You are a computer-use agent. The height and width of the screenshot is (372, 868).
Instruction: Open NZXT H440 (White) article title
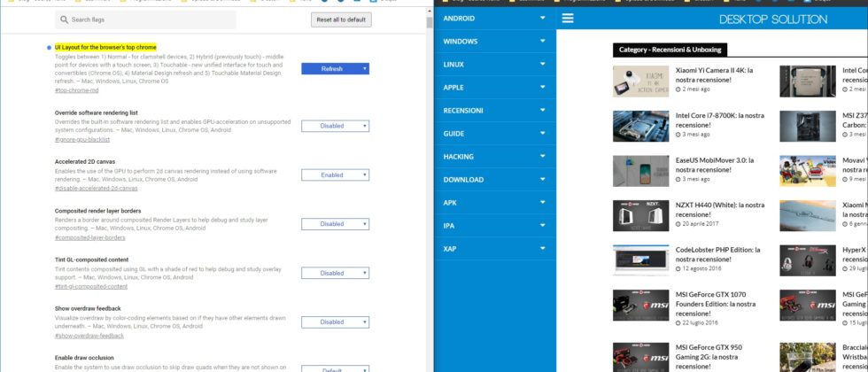pyautogui.click(x=719, y=209)
